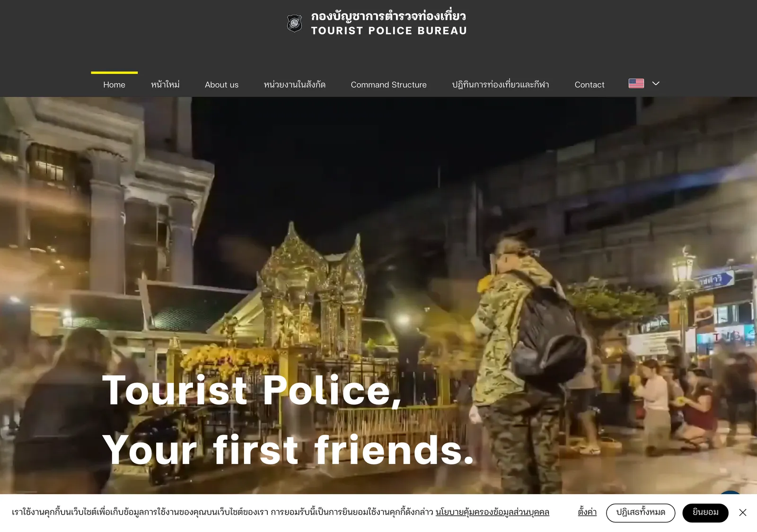Expand the language selector chevron
The height and width of the screenshot is (532, 757).
coord(656,83)
